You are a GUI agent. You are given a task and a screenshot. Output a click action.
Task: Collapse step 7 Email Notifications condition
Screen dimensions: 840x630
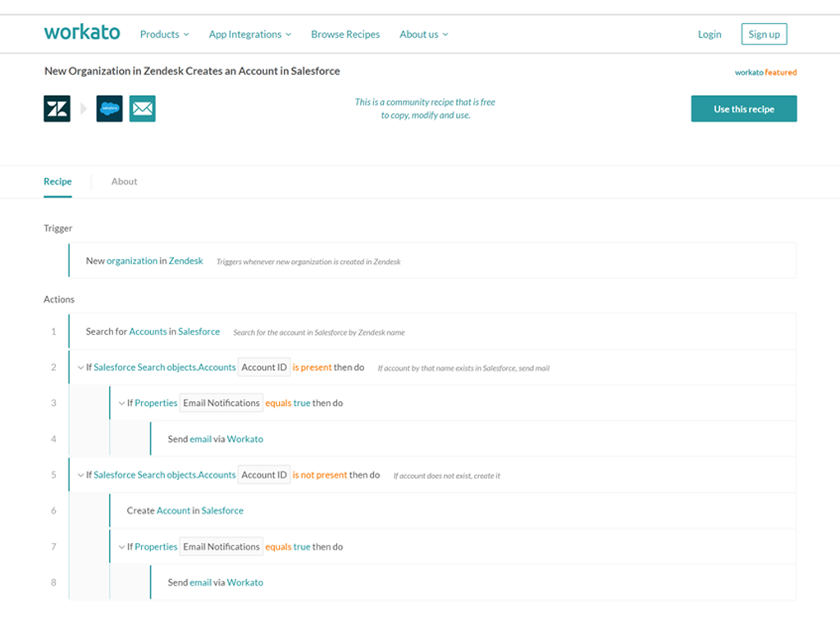(x=121, y=547)
